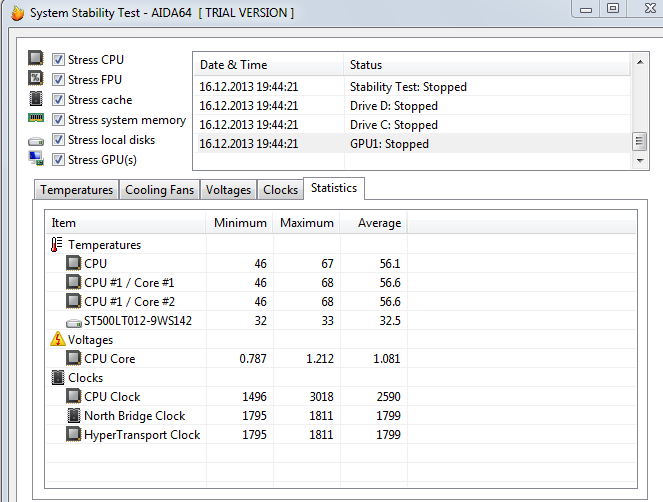Click the chip icon in the CPU temperature row
The height and width of the screenshot is (502, 663).
tap(74, 263)
